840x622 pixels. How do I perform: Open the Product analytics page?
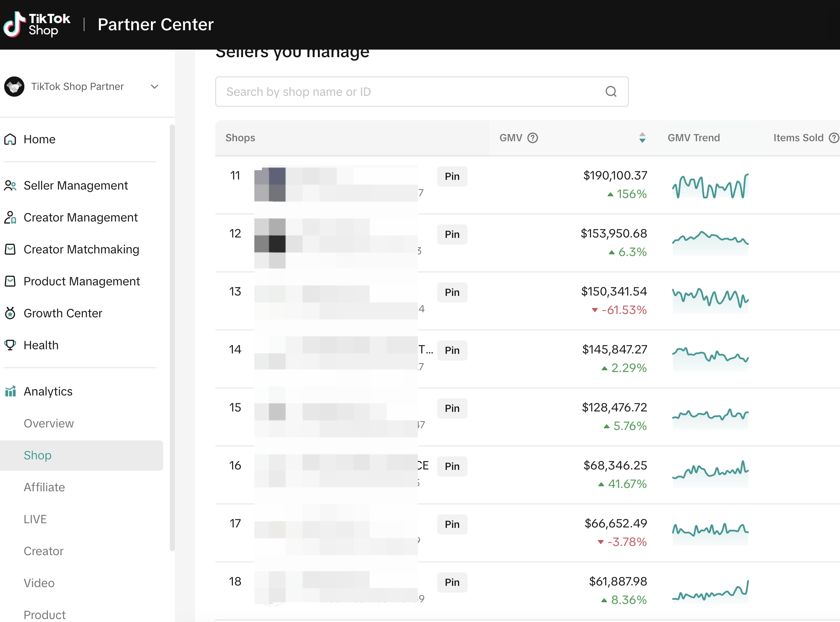45,615
